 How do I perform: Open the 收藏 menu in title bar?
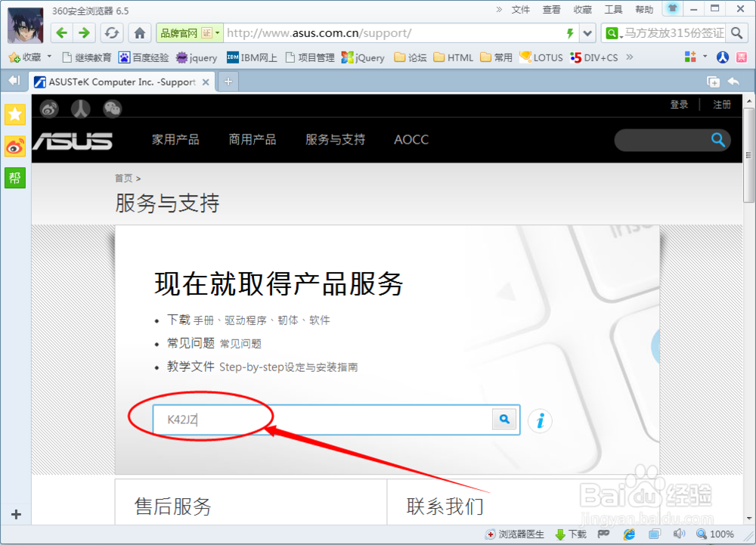[582, 10]
